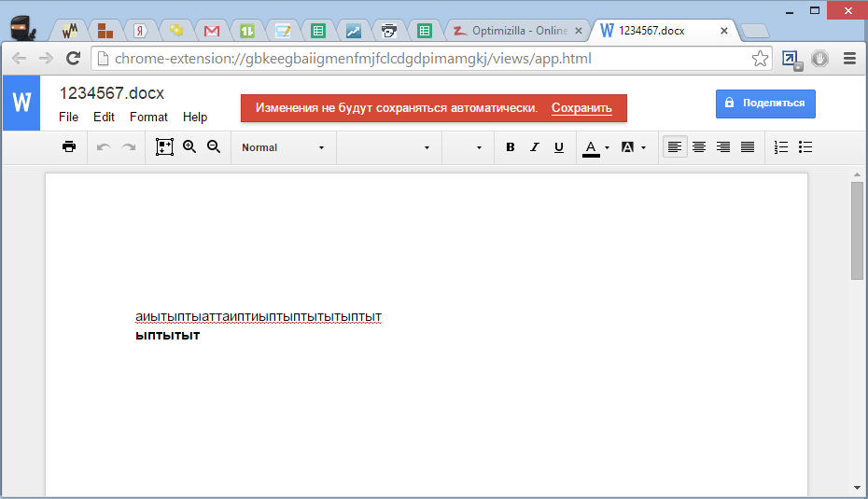Click the print icon in toolbar
Image resolution: width=868 pixels, height=499 pixels.
pos(69,147)
